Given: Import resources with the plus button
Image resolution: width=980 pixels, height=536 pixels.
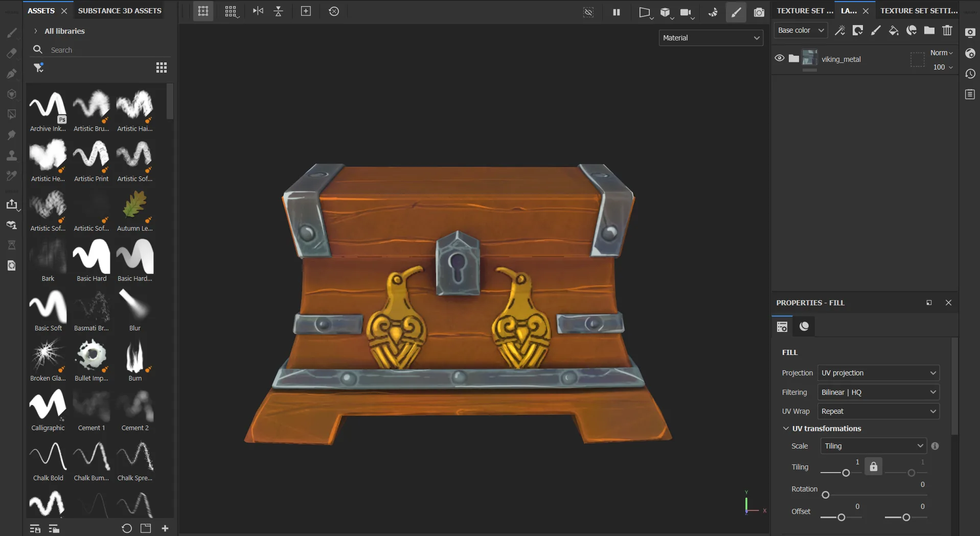Looking at the screenshot, I should (165, 528).
